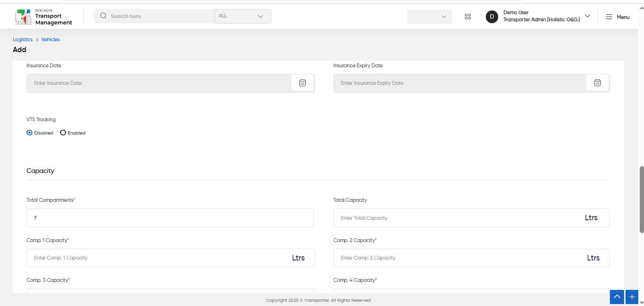The height and width of the screenshot is (306, 644).
Task: Open the ALL search filter dropdown
Action: [x=243, y=16]
